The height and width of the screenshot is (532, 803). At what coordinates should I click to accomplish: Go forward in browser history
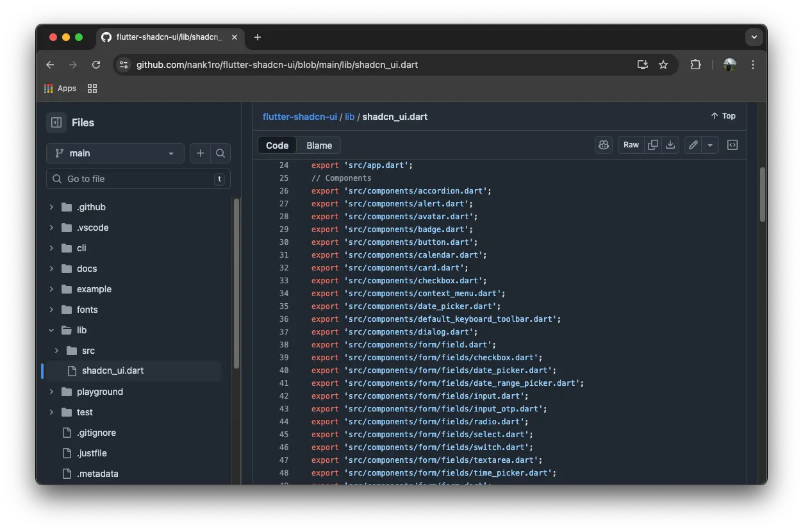pos(73,65)
